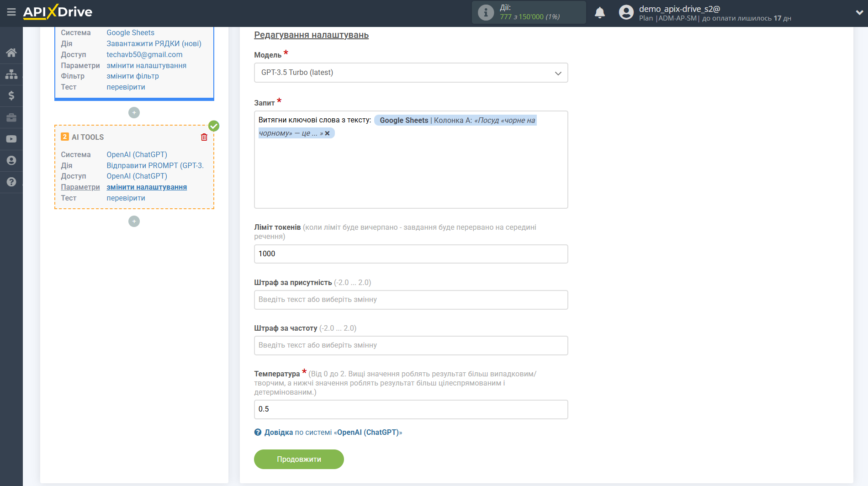The height and width of the screenshot is (486, 868).
Task: Click Завантажити РЯДКИ (нові) action link
Action: [154, 43]
